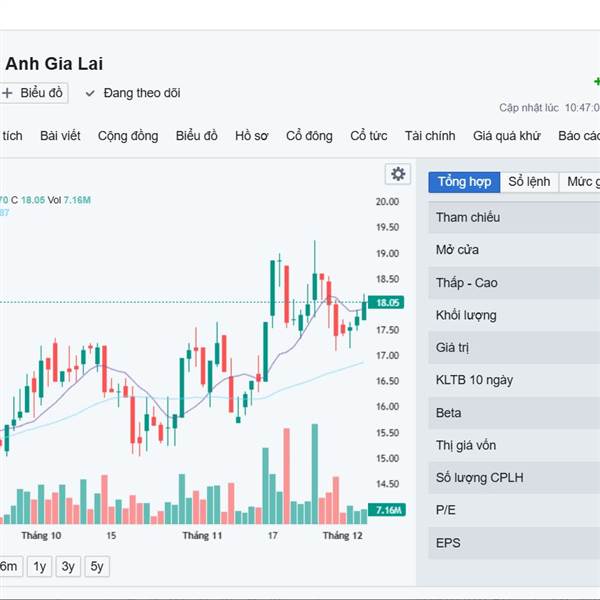Click the 7.16M volume label on axis
The height and width of the screenshot is (600, 600).
click(387, 510)
